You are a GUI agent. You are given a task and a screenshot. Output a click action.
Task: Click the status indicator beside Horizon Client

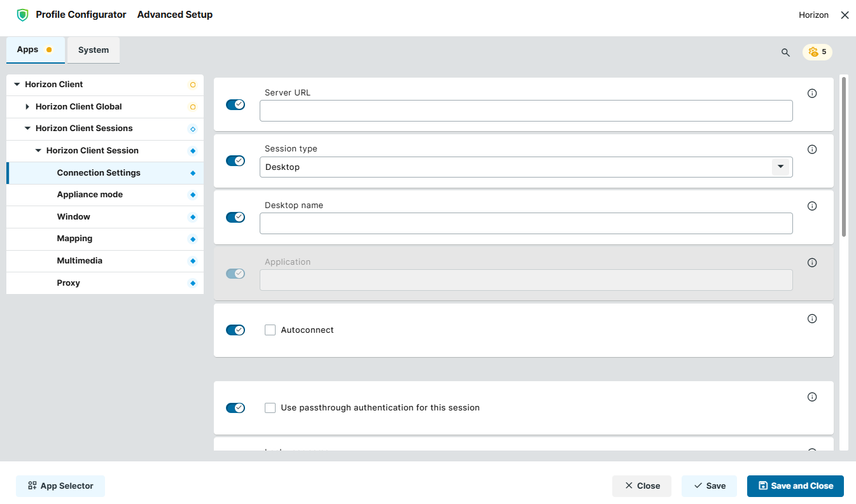[x=193, y=85]
